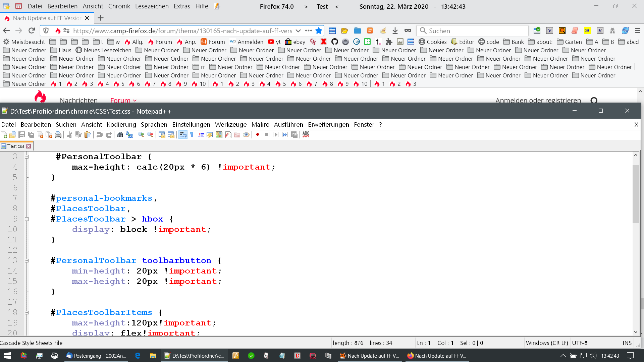
Task: Open the Sprachen menu in Notepad++
Action: tap(154, 124)
